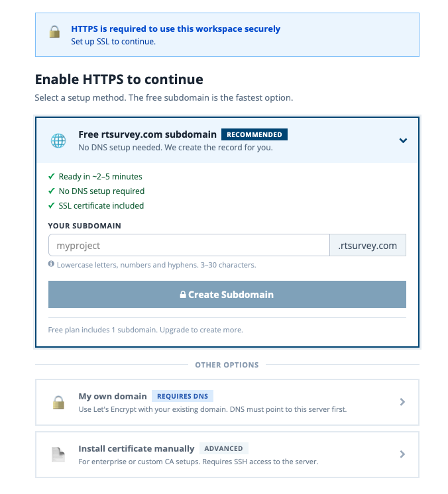
Task: Click the ADVANCED badge on manual install
Action: [224, 448]
